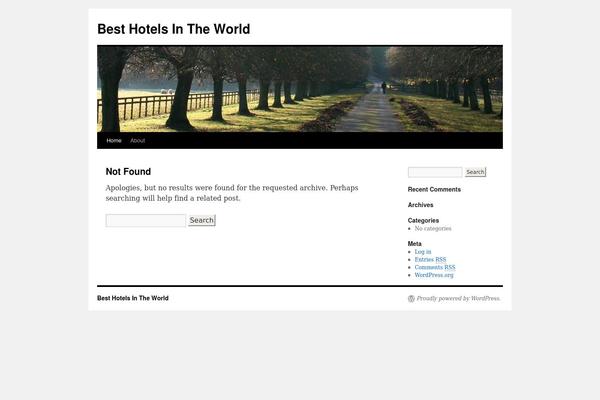Focus the sidebar search input
This screenshot has height=400, width=600.
click(435, 172)
